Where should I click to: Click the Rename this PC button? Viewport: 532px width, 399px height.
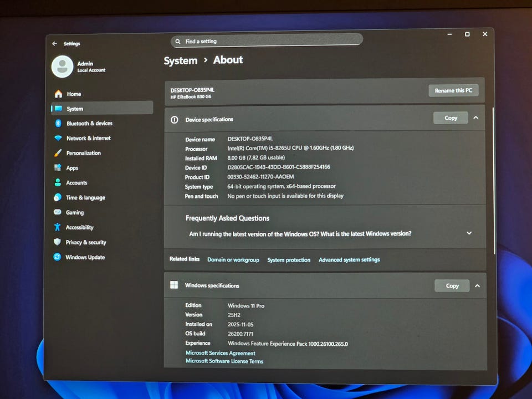(x=453, y=90)
